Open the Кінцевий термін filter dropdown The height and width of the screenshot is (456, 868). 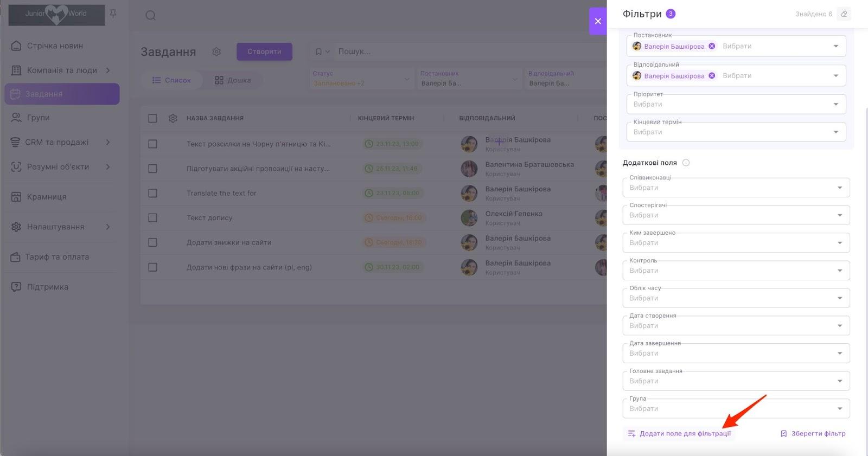tap(736, 132)
